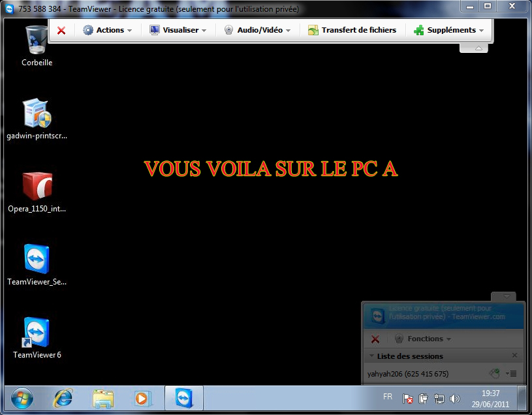The image size is (532, 415).
Task: Click the file transfer folder icon
Action: (x=313, y=30)
